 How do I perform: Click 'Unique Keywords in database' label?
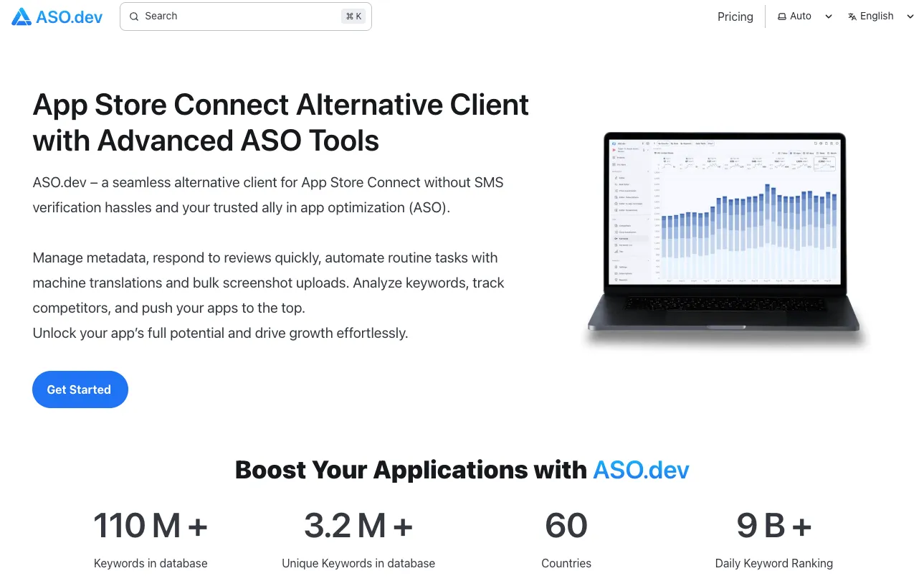(x=358, y=563)
